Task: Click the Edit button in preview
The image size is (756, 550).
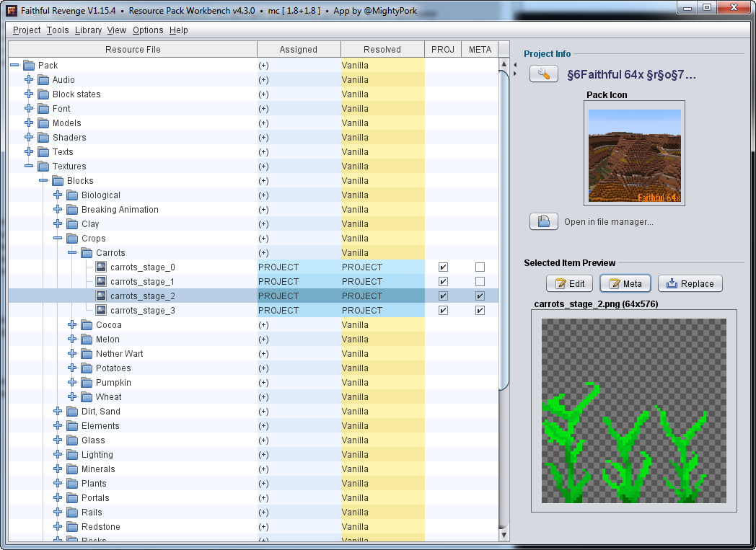Action: tap(569, 284)
